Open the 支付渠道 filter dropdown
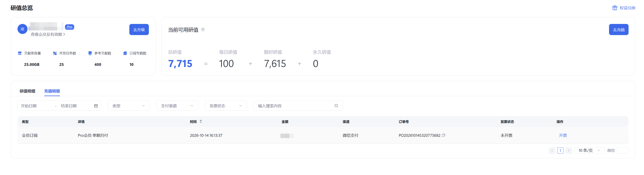Viewport: 644px width, 175px height. (177, 106)
